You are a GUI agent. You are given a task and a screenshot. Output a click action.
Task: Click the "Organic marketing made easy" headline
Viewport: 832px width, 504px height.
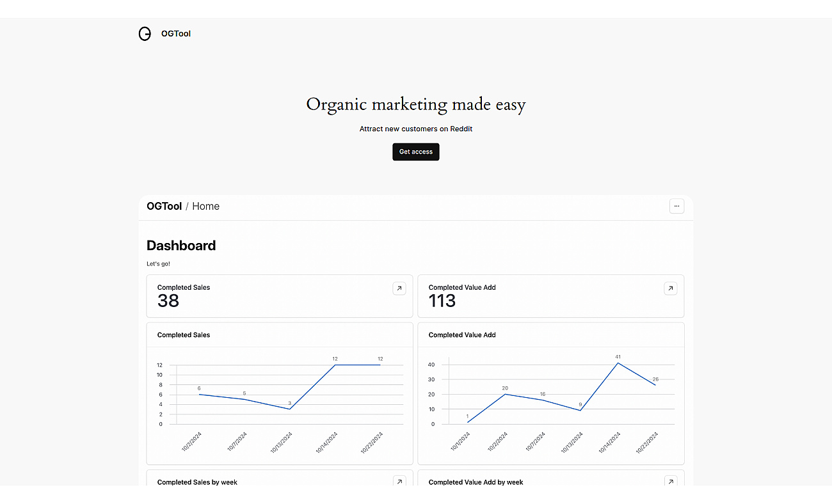416,104
